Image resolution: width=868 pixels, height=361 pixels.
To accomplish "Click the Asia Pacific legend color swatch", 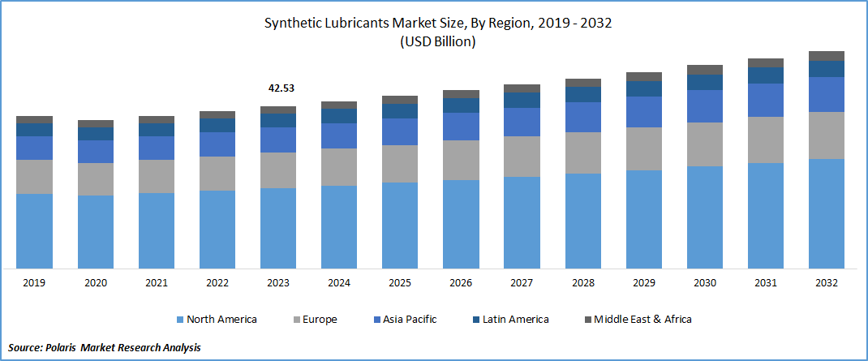I will pos(376,320).
